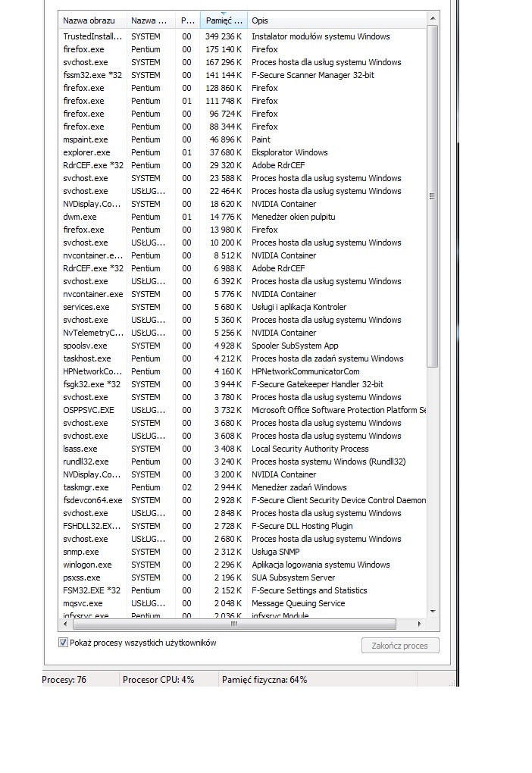Select the rundll32.exe process

[242, 462]
